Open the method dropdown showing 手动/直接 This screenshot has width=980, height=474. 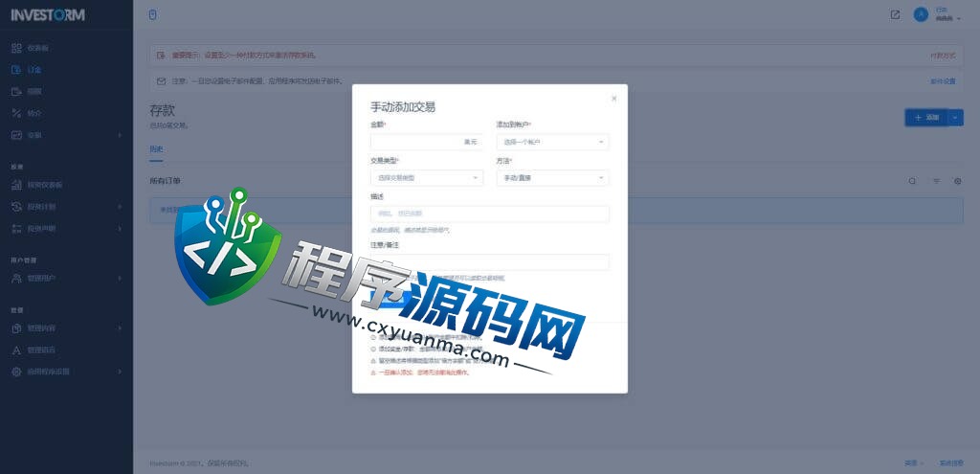(552, 177)
